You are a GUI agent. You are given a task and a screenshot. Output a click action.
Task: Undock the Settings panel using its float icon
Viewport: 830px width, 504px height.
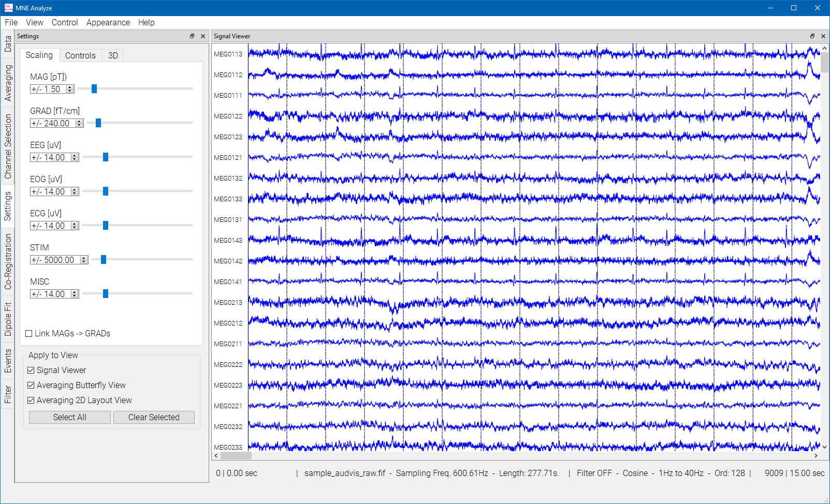click(192, 36)
